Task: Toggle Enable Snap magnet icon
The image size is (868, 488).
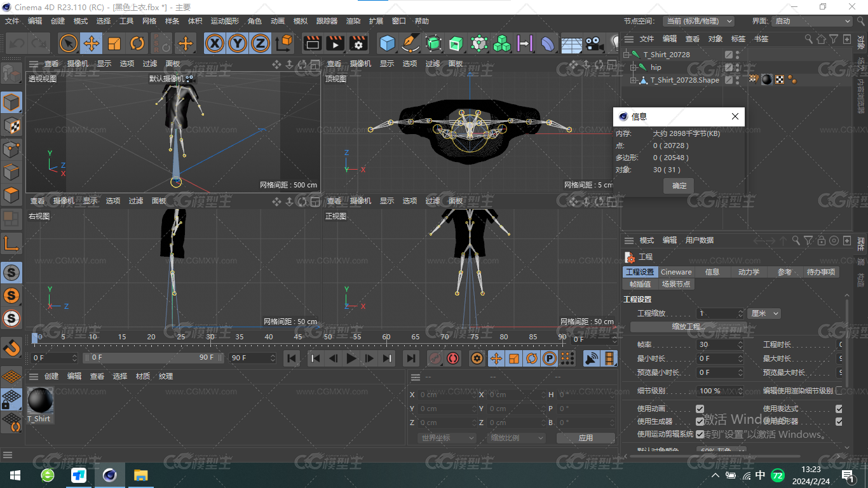Action: tap(11, 348)
